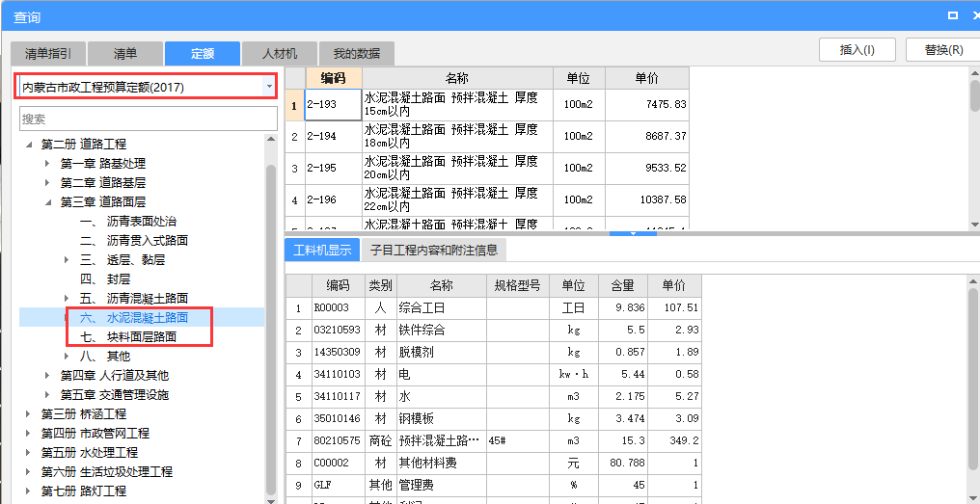
Task: Select 七、块料面层路面 tree item
Action: pyautogui.click(x=128, y=336)
